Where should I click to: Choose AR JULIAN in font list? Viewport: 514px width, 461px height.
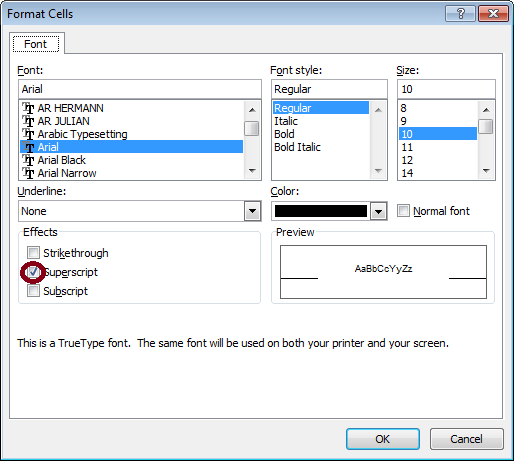point(132,121)
